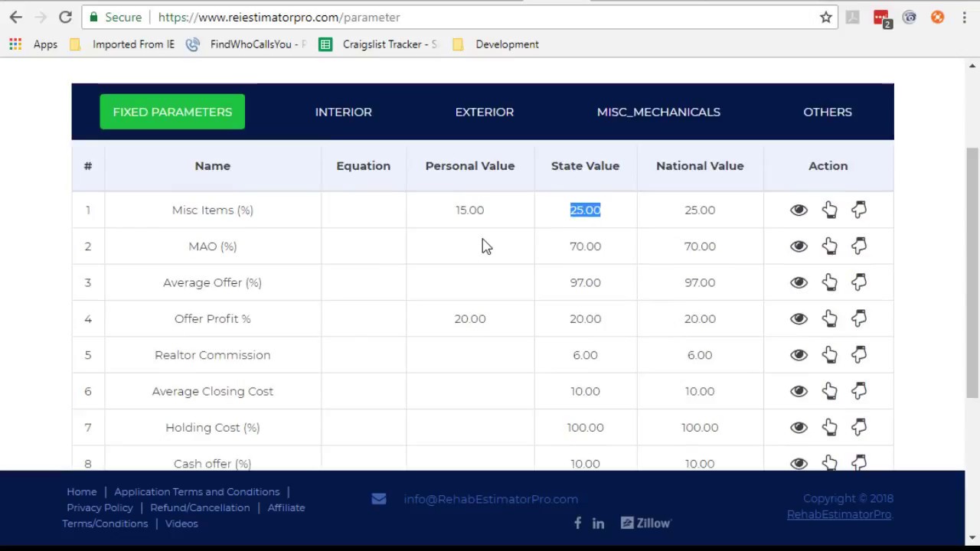Click the hand-pointing-up icon for Misc Items (%)
The width and height of the screenshot is (980, 551).
click(830, 210)
